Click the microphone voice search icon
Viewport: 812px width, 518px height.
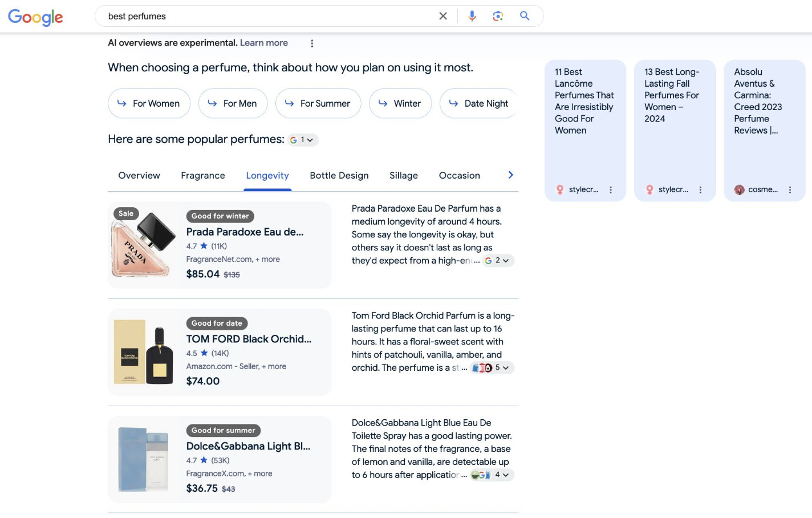coord(472,16)
